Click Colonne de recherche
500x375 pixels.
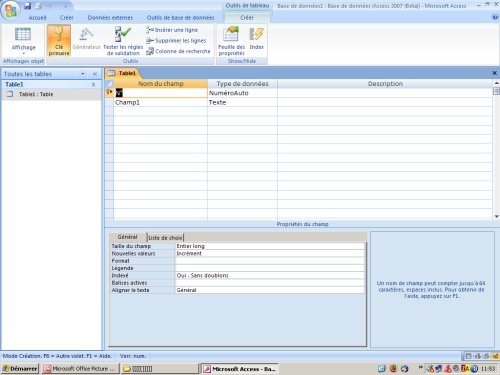[x=178, y=51]
